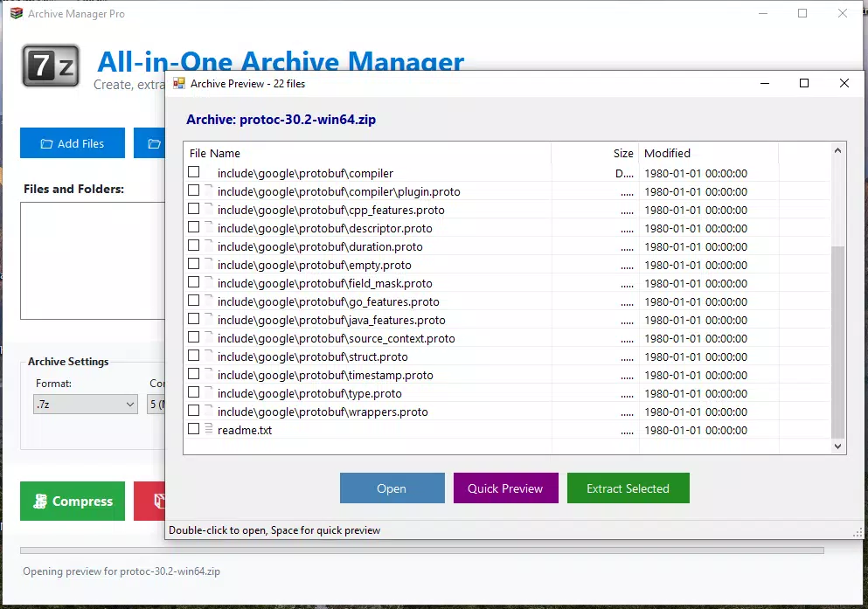
Task: Close the Archive Preview window
Action: click(x=844, y=84)
